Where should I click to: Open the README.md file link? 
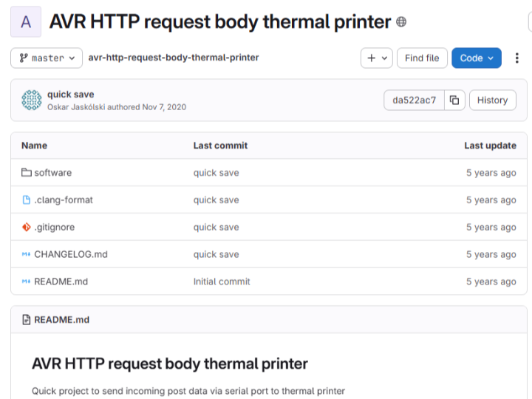(x=61, y=282)
